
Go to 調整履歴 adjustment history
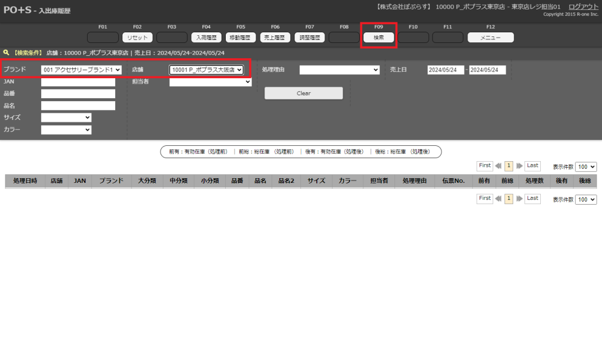(309, 38)
